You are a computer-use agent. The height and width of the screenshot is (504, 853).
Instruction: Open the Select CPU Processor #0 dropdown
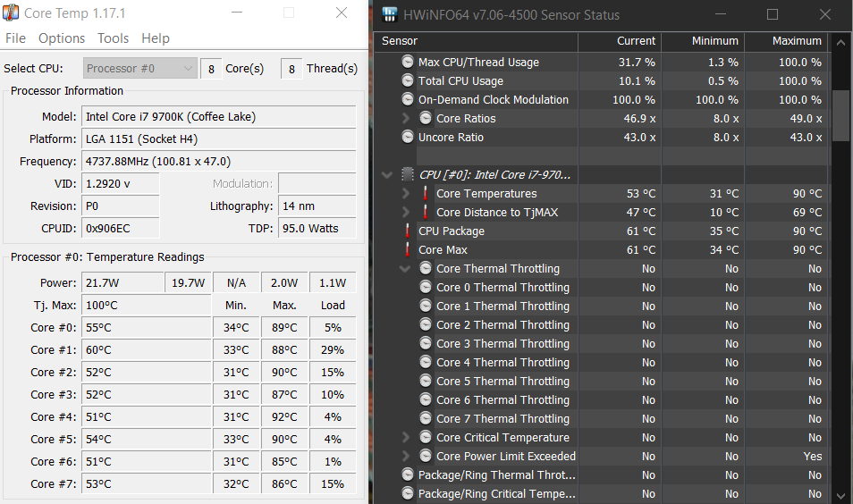[139, 69]
